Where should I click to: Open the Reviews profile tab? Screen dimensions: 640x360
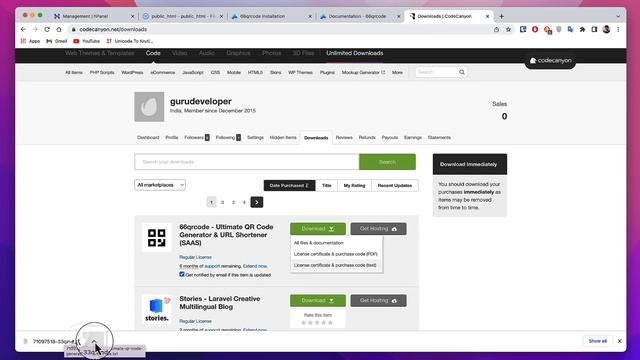tap(344, 138)
